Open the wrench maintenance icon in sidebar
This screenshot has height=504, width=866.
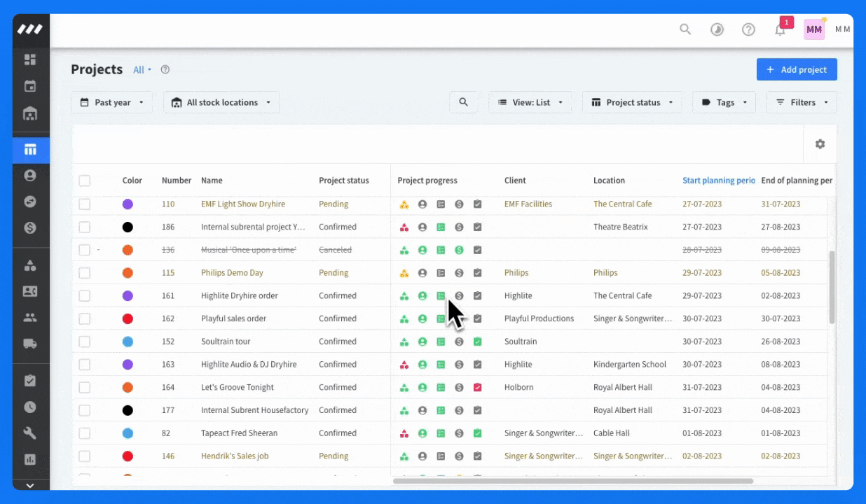tap(30, 433)
